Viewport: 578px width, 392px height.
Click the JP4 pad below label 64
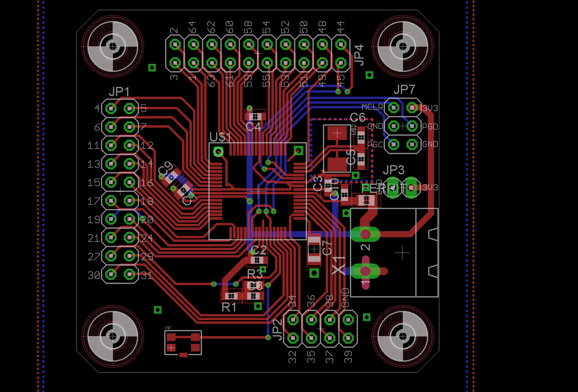click(193, 45)
